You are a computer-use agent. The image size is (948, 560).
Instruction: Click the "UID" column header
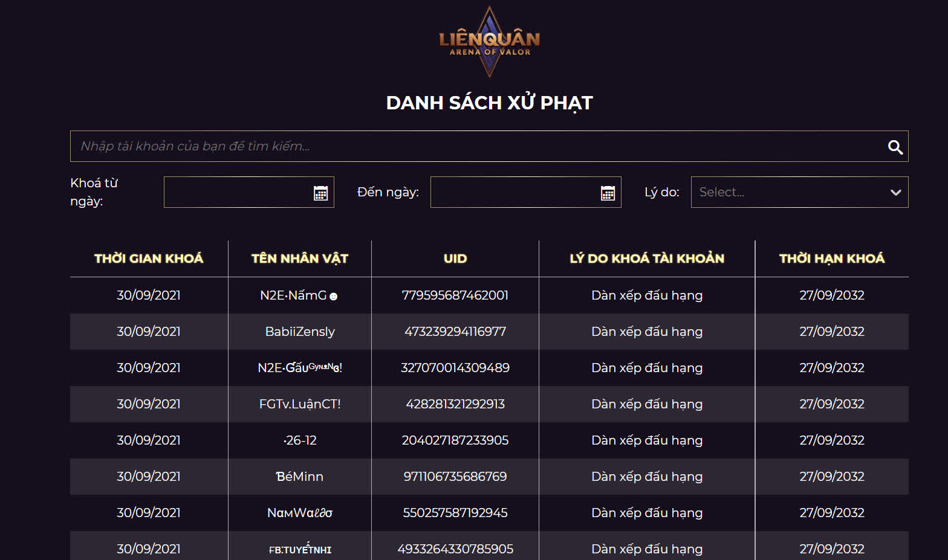[455, 258]
